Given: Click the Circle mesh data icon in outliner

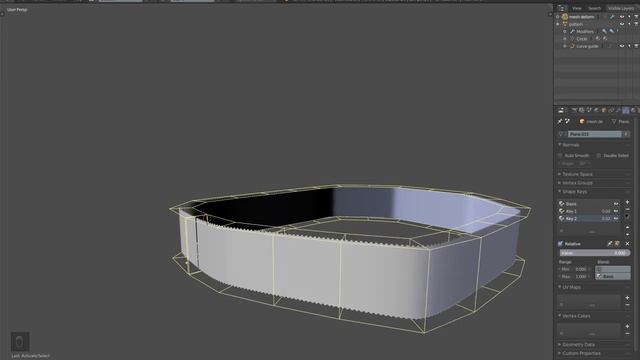Looking at the screenshot, I should point(572,39).
